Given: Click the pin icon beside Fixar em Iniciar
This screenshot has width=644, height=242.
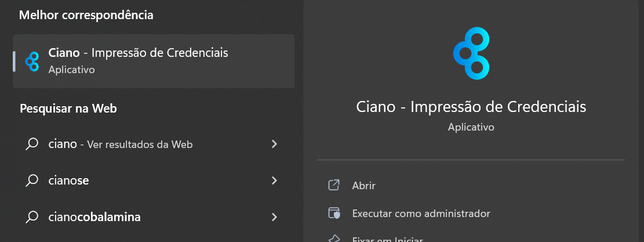Looking at the screenshot, I should coord(334,239).
